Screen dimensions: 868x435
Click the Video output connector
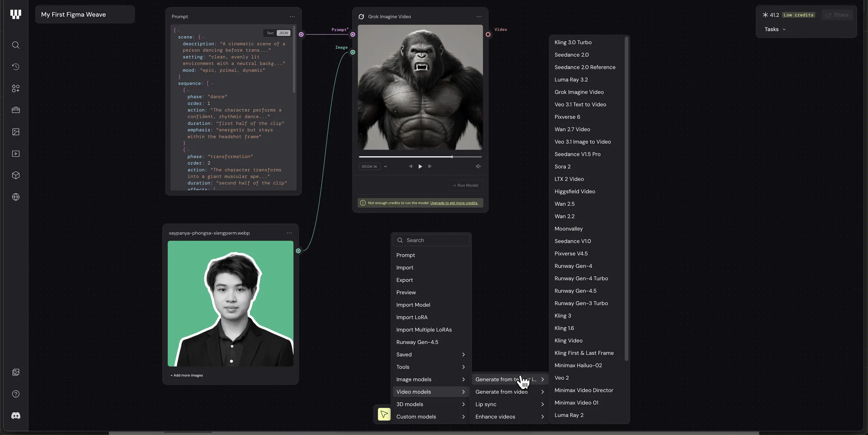tap(488, 34)
